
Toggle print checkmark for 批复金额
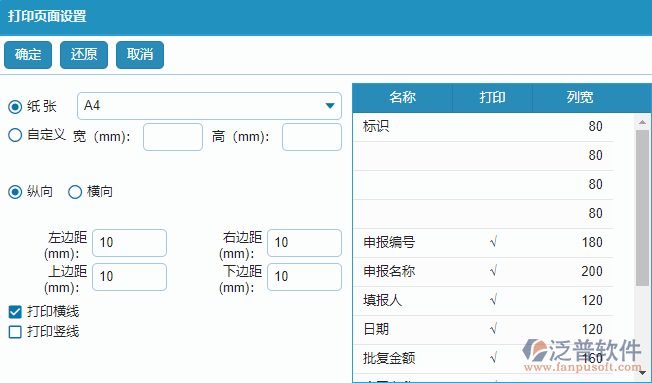point(493,358)
